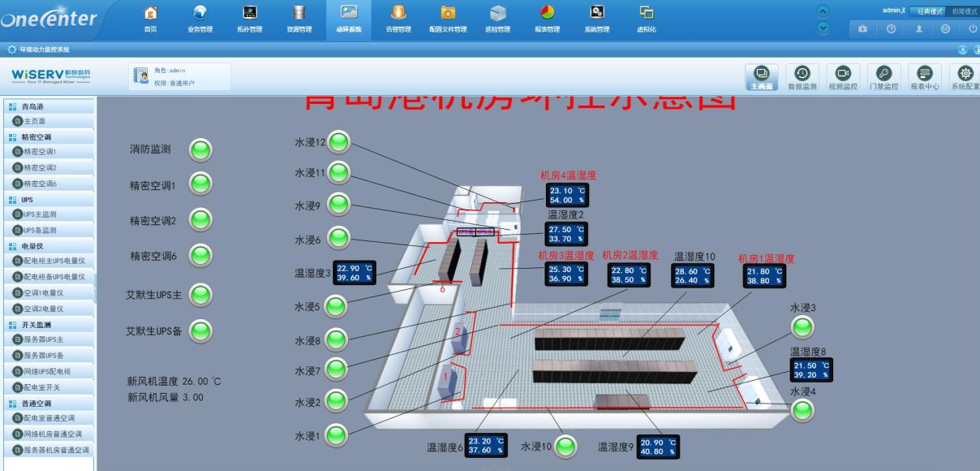Viewport: 980px width, 471px height.
Task: Click the top navigation scroll-down chevron
Action: click(x=823, y=28)
